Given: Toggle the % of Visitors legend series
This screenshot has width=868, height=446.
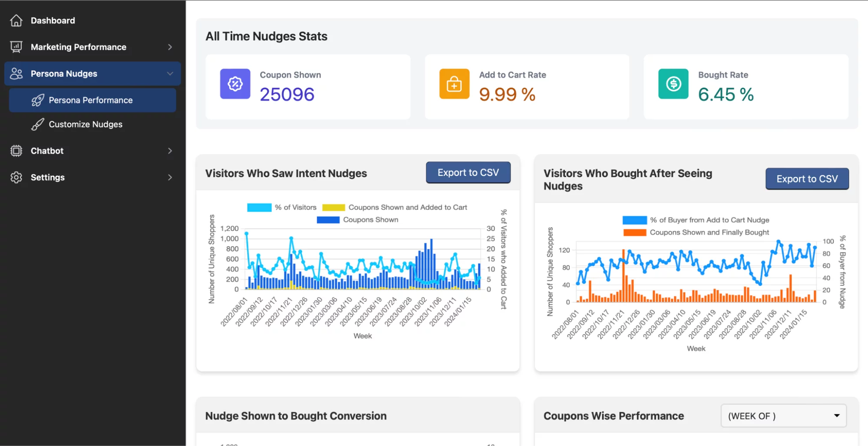Looking at the screenshot, I should 282,208.
